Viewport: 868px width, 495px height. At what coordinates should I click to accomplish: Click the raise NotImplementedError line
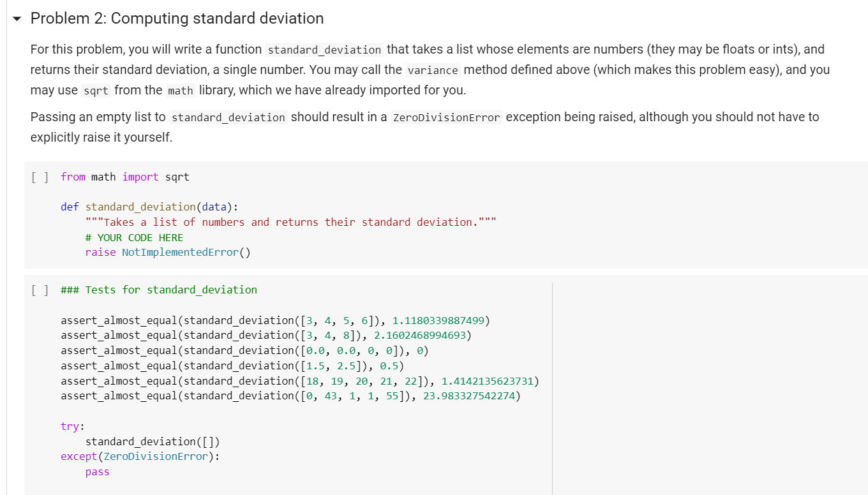tap(167, 252)
